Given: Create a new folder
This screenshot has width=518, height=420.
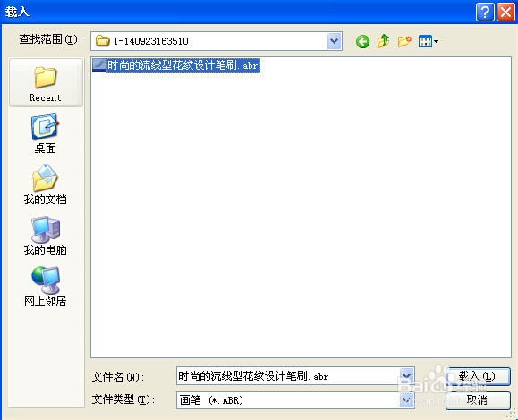Looking at the screenshot, I should (x=404, y=42).
